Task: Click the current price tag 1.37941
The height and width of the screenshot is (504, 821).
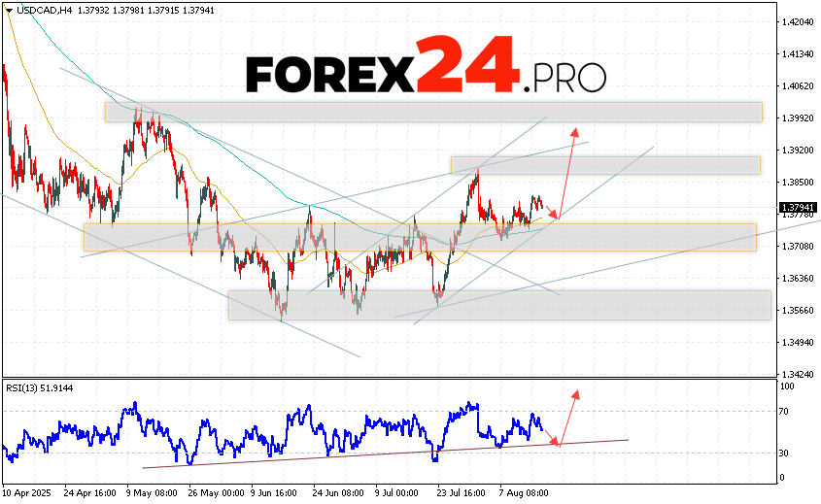Action: tap(797, 207)
